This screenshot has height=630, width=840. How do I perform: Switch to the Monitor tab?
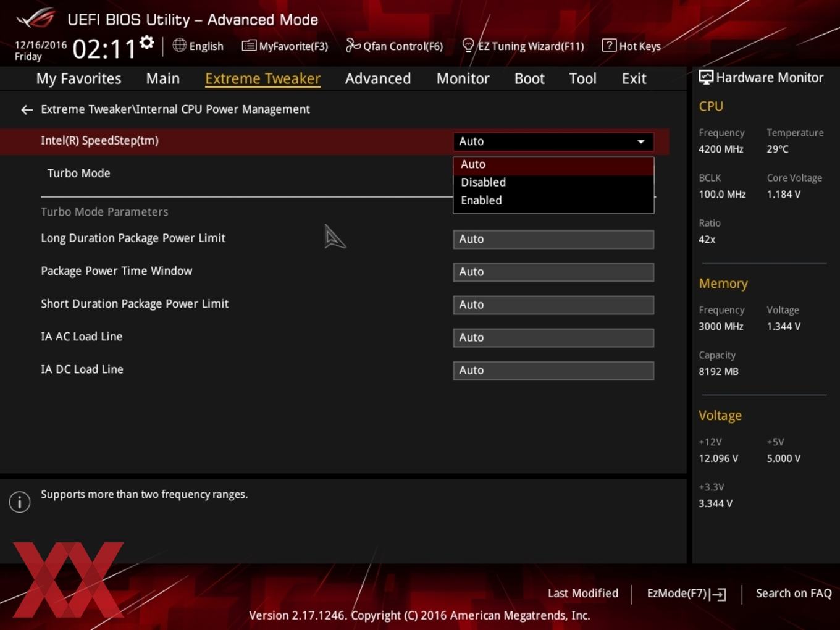[x=463, y=78]
